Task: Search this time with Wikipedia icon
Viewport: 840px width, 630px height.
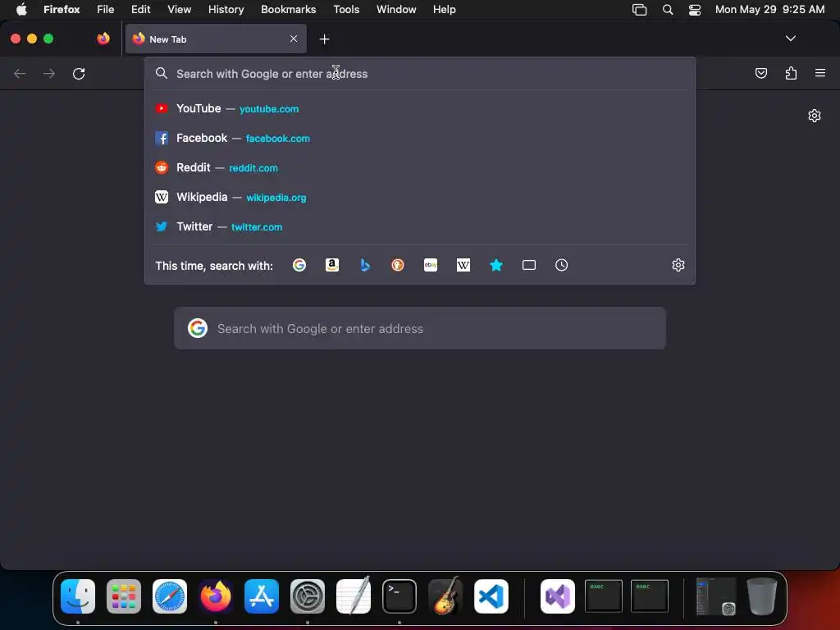Action: [463, 265]
